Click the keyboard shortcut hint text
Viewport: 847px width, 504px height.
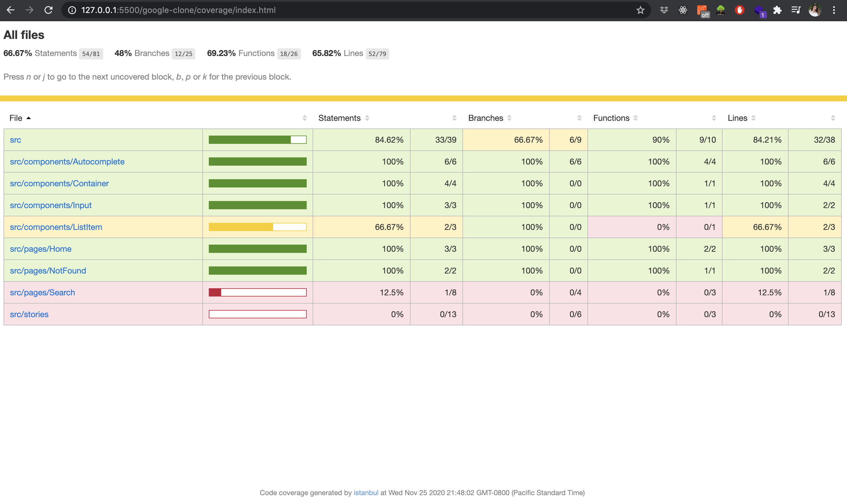coord(147,77)
